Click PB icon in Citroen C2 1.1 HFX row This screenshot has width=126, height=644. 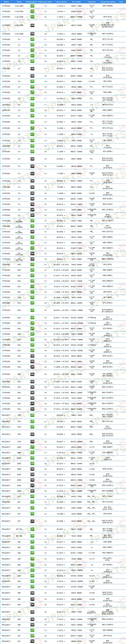(x=32, y=39)
